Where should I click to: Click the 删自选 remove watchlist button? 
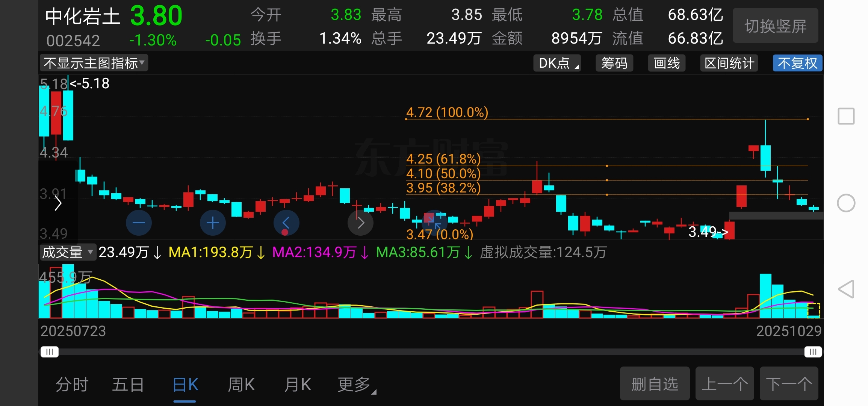click(655, 384)
